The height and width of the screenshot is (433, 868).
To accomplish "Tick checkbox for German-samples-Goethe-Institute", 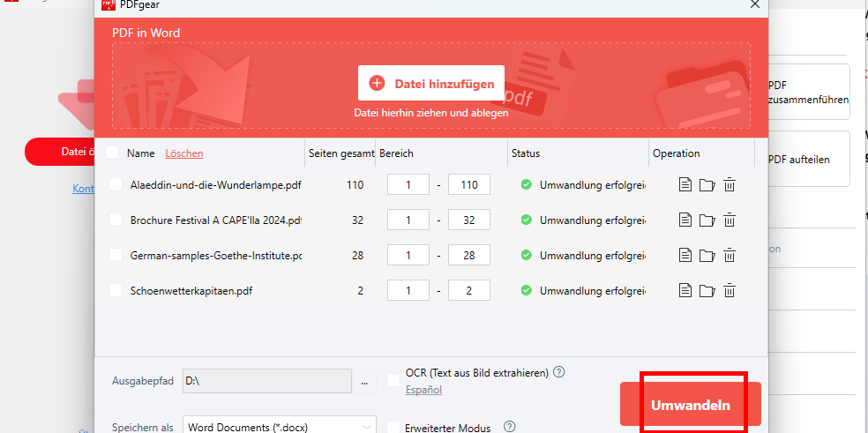I will tap(116, 255).
